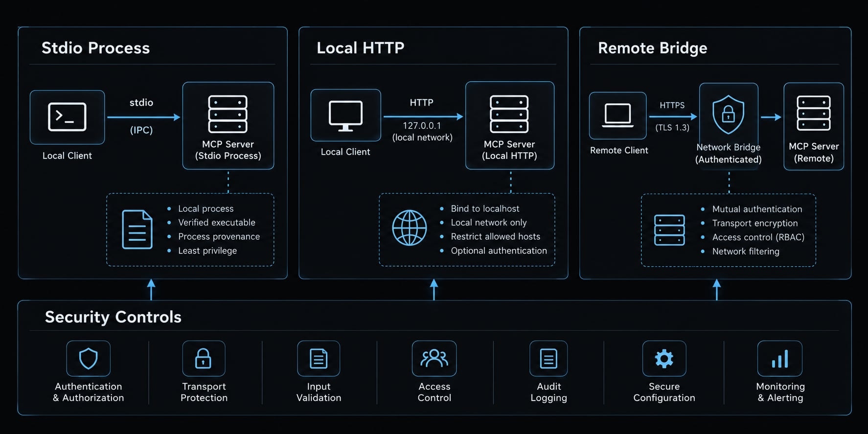Click the "Security Controls" heading
The image size is (868, 434).
click(x=113, y=317)
